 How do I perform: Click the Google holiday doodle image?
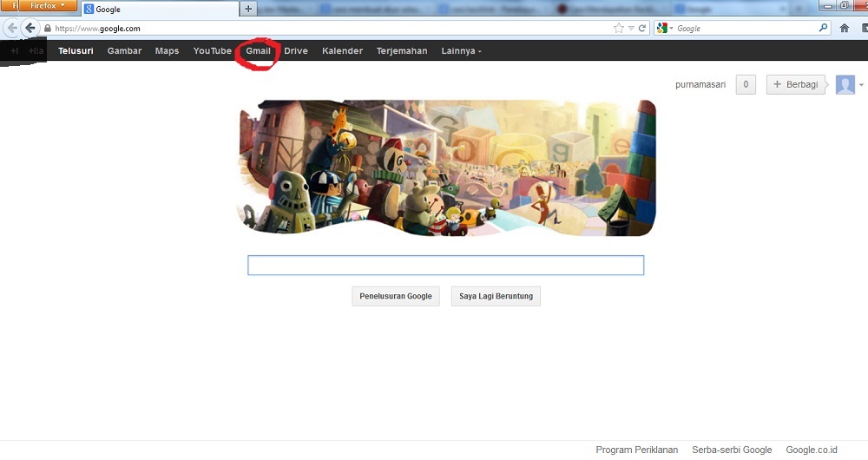point(447,168)
